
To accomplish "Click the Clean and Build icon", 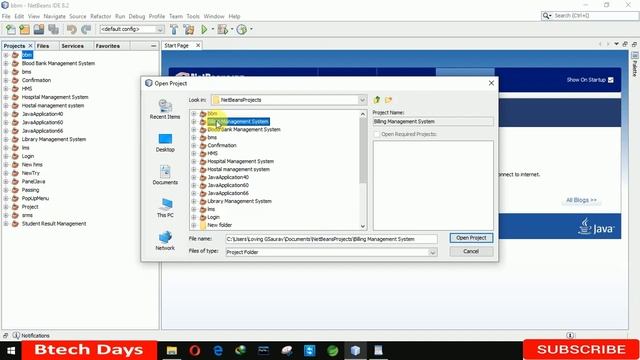I will click(x=189, y=29).
